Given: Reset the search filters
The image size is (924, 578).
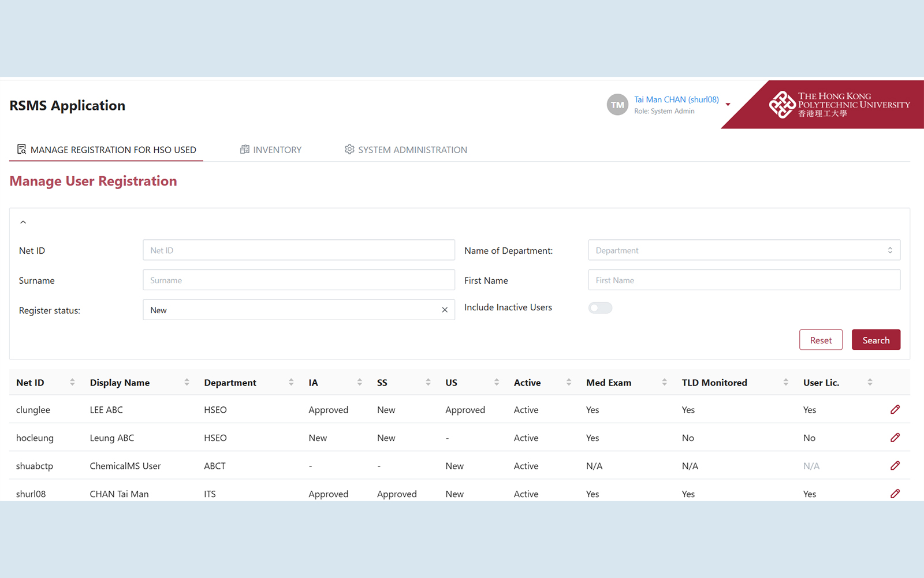Looking at the screenshot, I should (821, 339).
